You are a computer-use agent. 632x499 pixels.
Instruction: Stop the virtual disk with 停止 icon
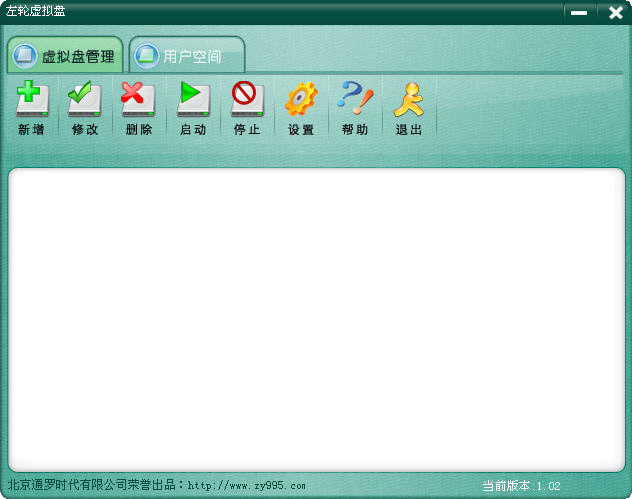(247, 100)
